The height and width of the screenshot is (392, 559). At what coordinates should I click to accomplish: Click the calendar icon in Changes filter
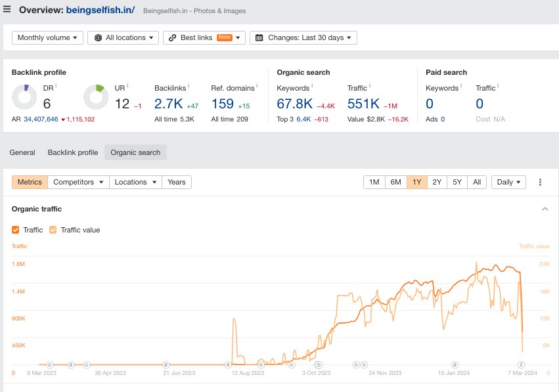point(259,38)
